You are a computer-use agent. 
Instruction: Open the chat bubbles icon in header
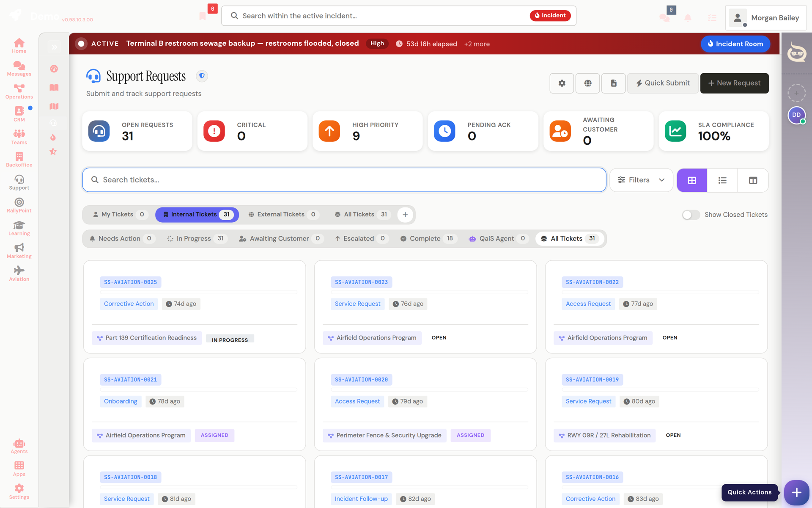pyautogui.click(x=664, y=18)
